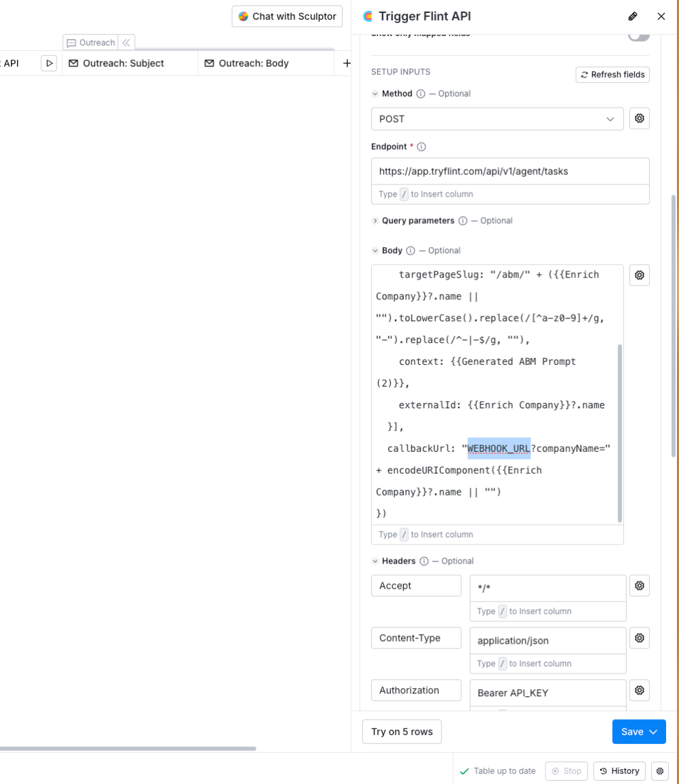Run the API column using the play icon
This screenshot has height=784, width=679.
click(48, 63)
